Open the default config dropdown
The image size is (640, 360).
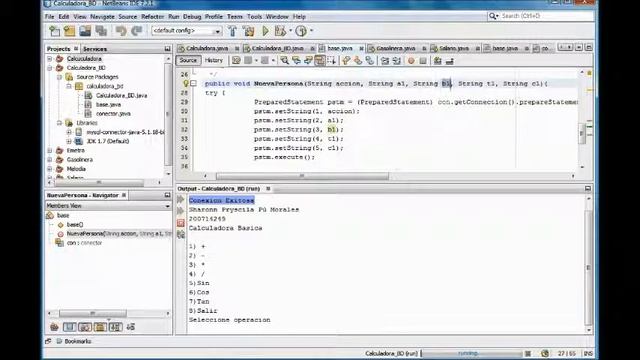click(x=187, y=31)
